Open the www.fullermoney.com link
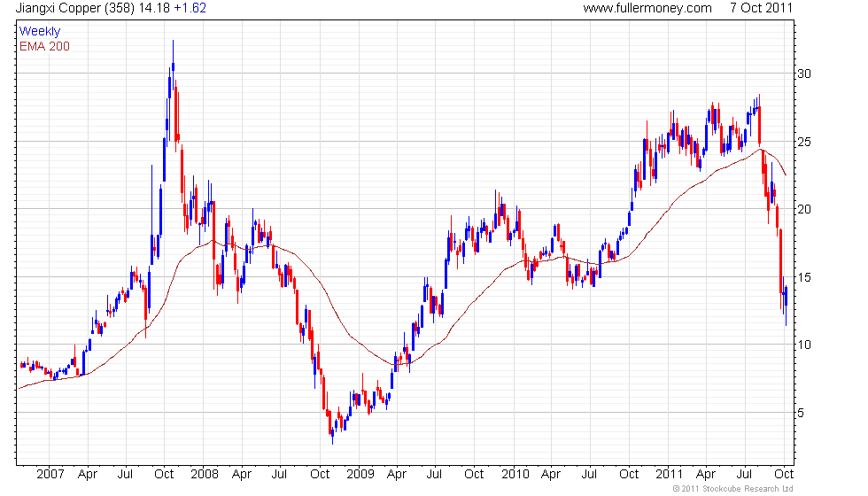The image size is (868, 496). 647,8
